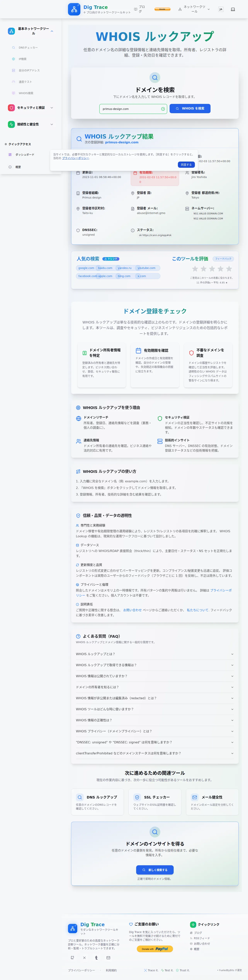Click the FueledByBits link in footer
This screenshot has height=980, width=248.
pyautogui.click(x=226, y=970)
